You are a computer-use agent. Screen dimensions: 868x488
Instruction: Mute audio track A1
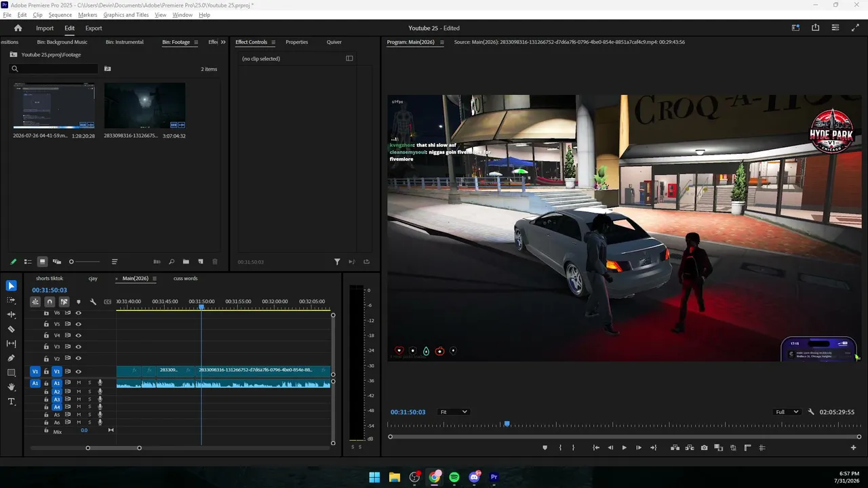pyautogui.click(x=79, y=383)
